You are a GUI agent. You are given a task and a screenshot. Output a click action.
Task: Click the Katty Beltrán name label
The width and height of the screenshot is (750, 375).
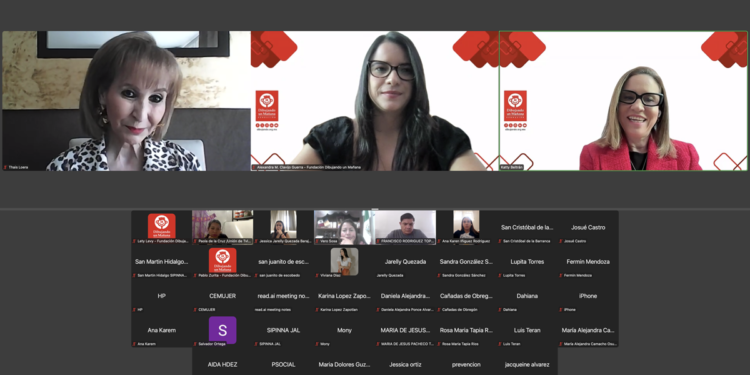point(511,167)
